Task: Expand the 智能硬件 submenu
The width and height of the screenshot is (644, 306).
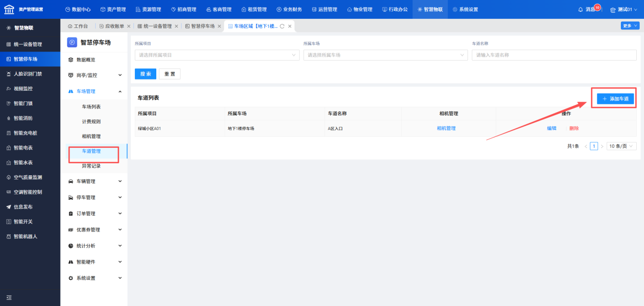Action: tap(94, 262)
